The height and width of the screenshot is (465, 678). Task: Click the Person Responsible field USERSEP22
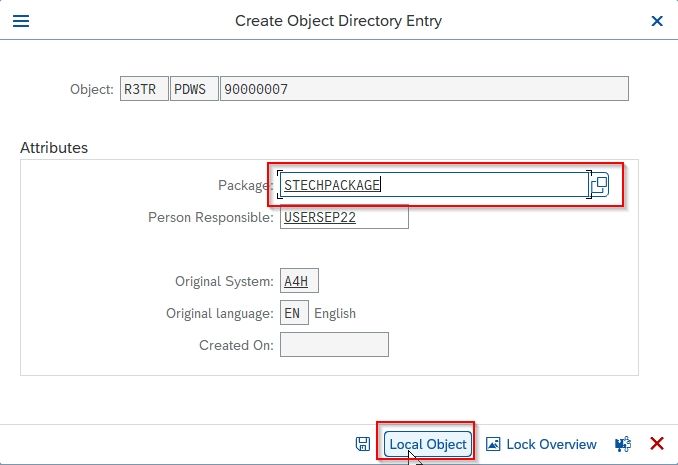(x=344, y=217)
